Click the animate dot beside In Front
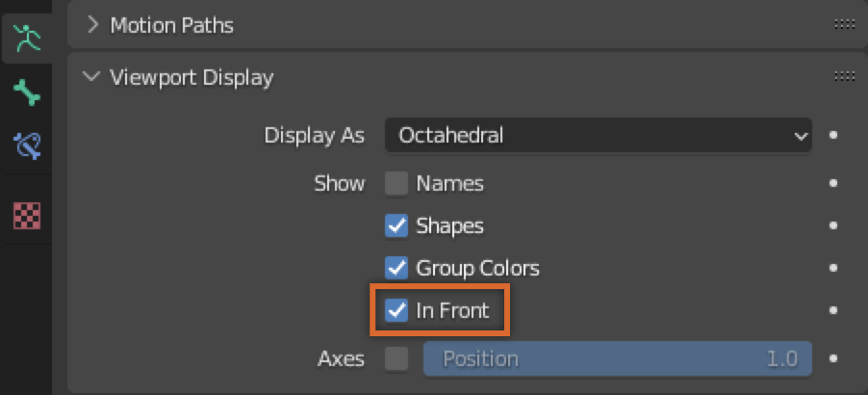Viewport: 868px width, 395px height. pyautogui.click(x=833, y=311)
